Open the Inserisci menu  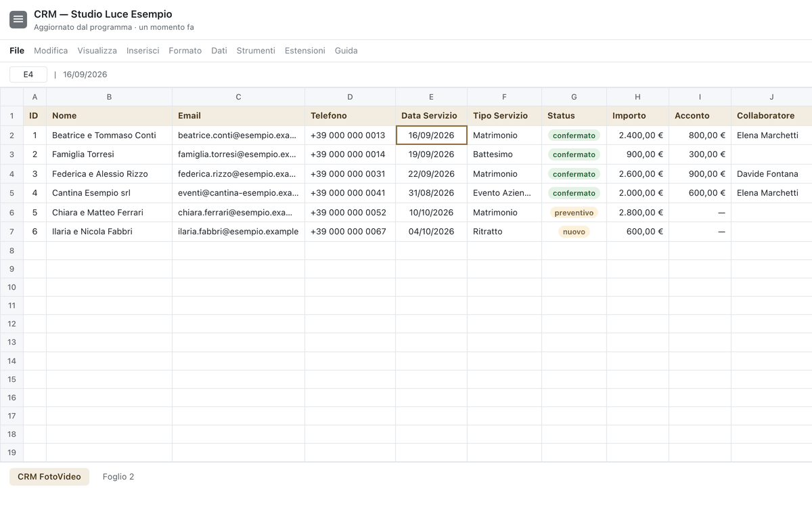coord(143,51)
